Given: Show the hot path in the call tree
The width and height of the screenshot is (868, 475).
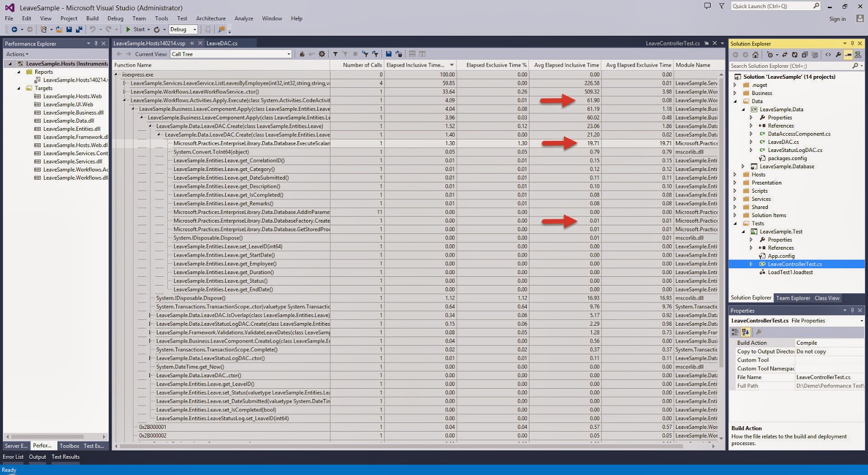Looking at the screenshot, I should pos(302,54).
